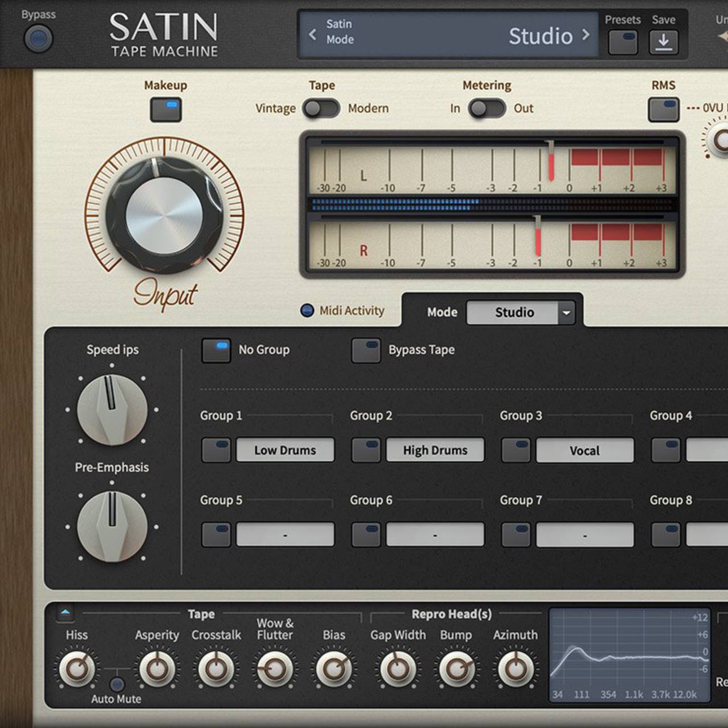The height and width of the screenshot is (728, 728).
Task: Open the Mode dropdown arrow
Action: (566, 313)
